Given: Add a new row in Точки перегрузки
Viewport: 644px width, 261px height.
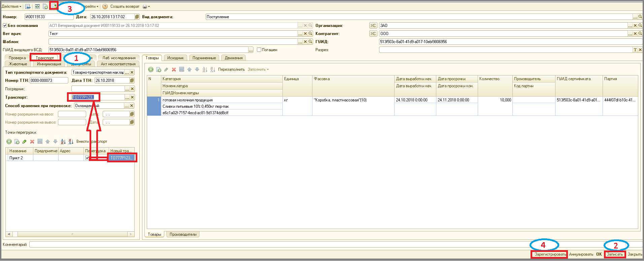Looking at the screenshot, I should click(x=9, y=141).
